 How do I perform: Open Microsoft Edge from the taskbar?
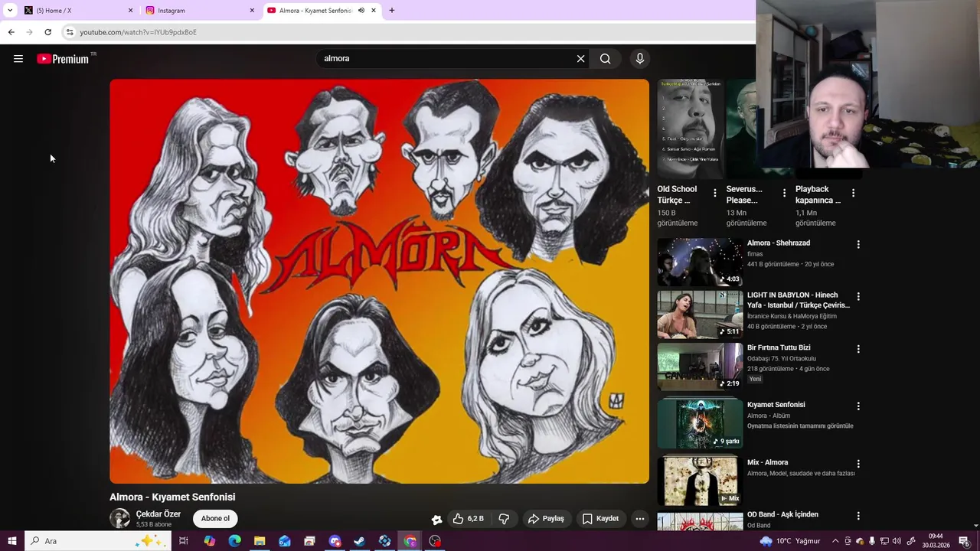click(234, 541)
